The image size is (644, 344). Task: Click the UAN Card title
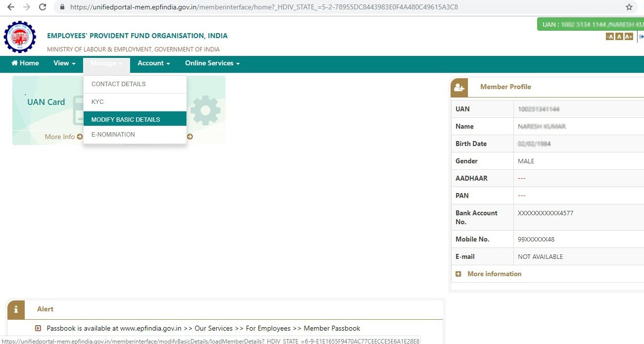pyautogui.click(x=46, y=102)
